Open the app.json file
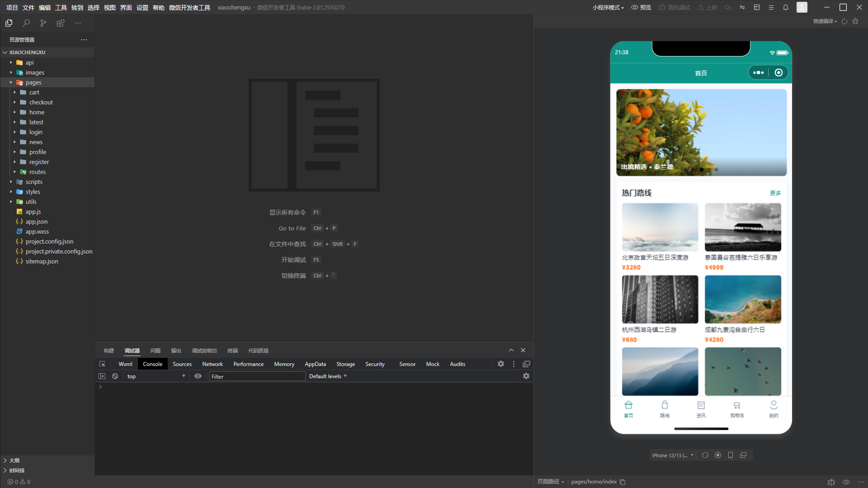The image size is (868, 488). pos(37,221)
